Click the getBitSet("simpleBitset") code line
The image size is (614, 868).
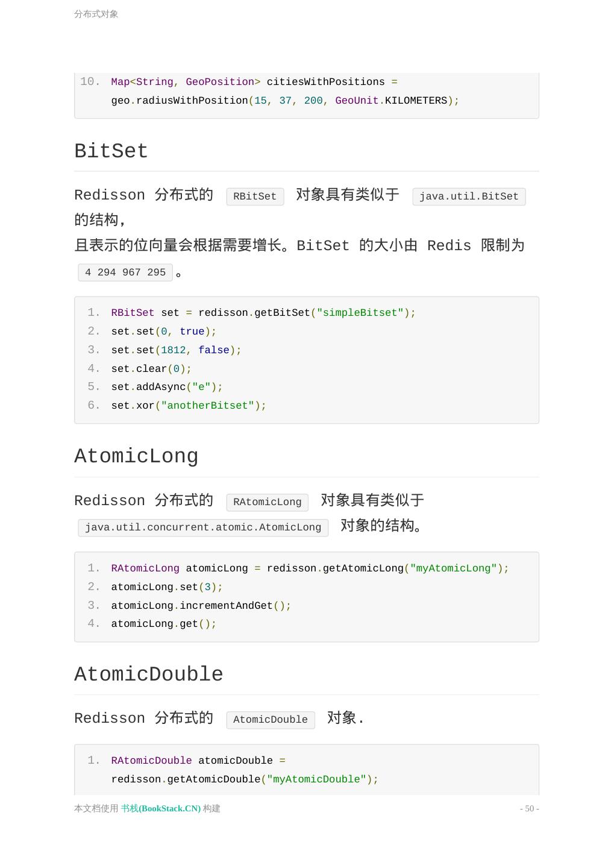click(263, 313)
